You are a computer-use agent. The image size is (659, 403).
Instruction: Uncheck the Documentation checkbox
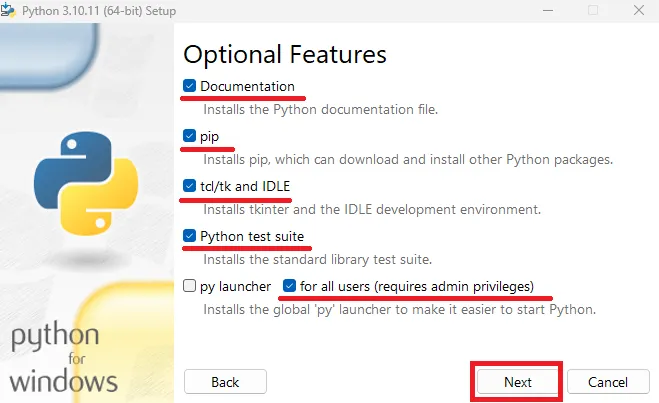(190, 86)
